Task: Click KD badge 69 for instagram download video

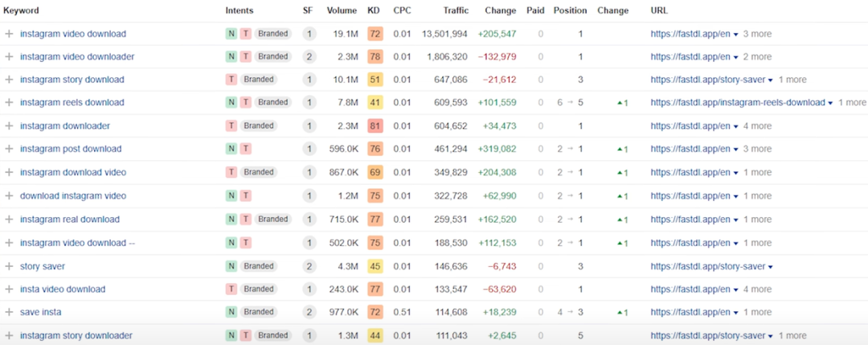Action: (x=375, y=173)
